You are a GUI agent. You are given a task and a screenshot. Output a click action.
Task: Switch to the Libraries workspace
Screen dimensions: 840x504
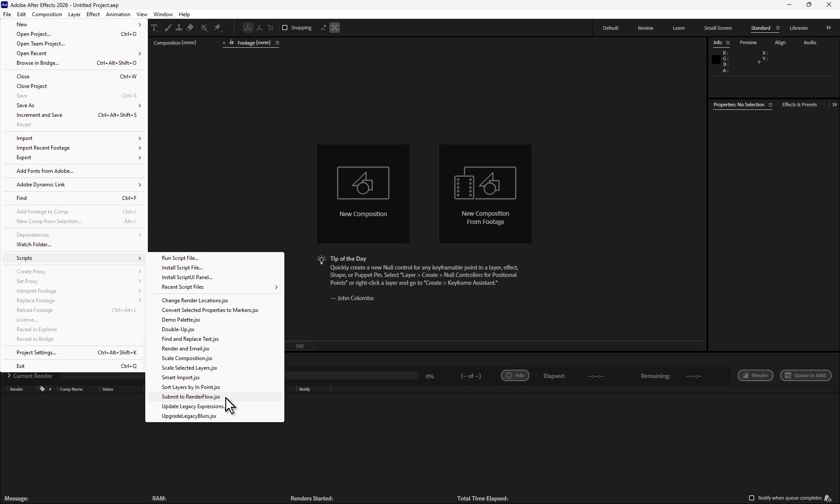(798, 28)
